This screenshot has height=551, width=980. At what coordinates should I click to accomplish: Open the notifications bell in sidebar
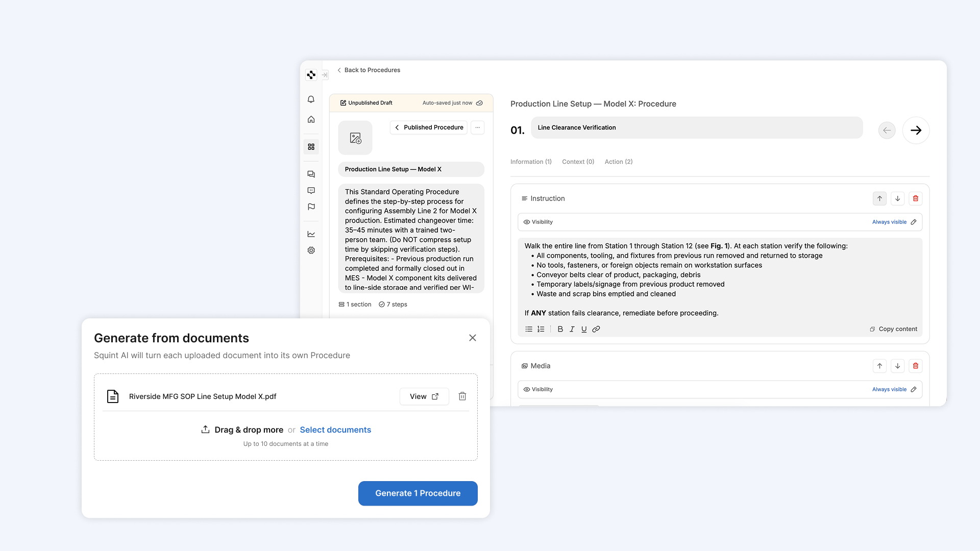pyautogui.click(x=311, y=99)
